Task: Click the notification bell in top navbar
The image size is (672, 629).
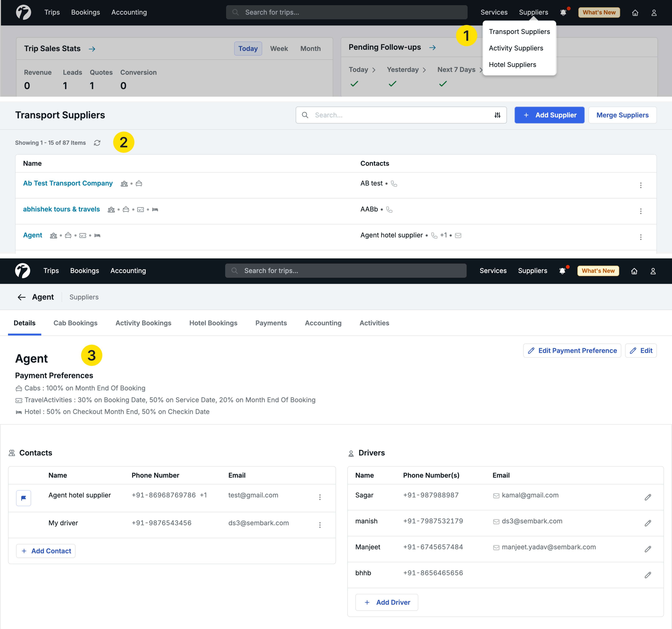Action: [563, 12]
